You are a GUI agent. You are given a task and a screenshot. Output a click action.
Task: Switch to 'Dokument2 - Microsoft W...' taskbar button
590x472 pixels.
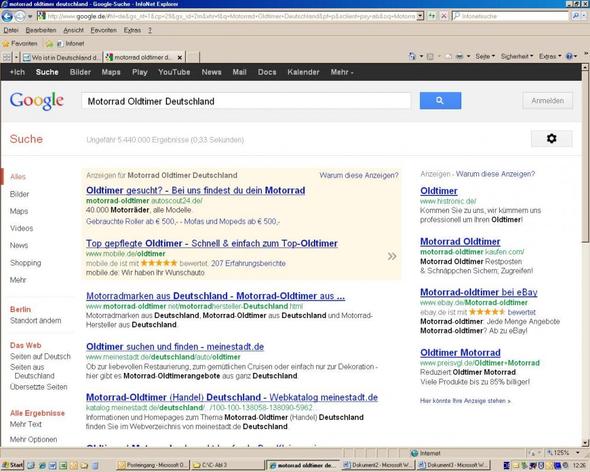click(x=378, y=465)
